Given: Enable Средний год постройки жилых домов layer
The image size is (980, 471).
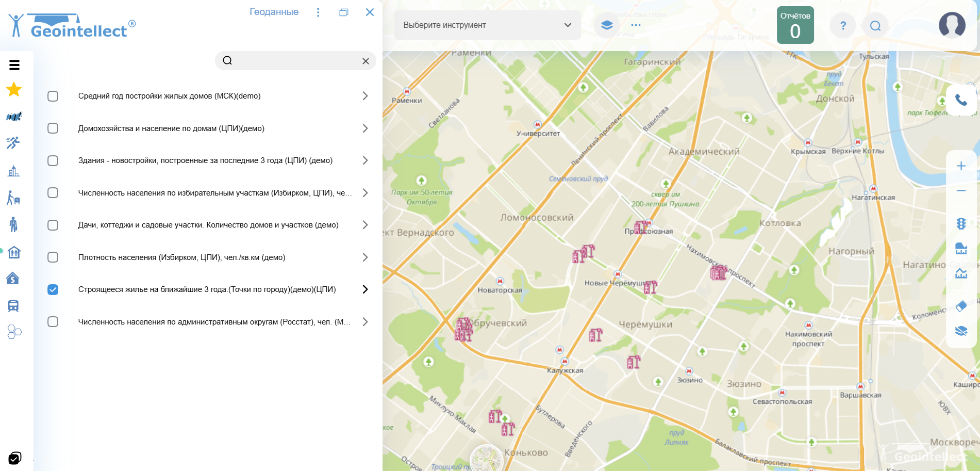Looking at the screenshot, I should (53, 96).
